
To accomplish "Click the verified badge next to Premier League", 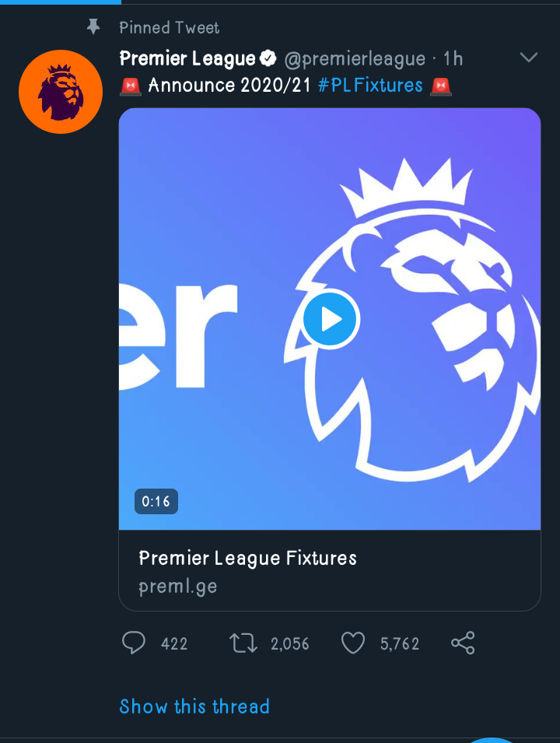I will (268, 58).
